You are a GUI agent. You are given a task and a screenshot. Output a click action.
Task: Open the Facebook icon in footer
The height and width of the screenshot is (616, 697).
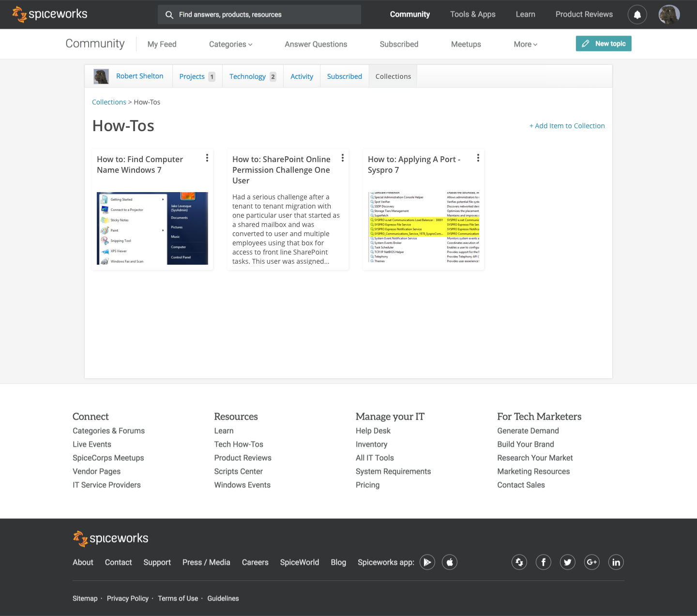(x=544, y=562)
